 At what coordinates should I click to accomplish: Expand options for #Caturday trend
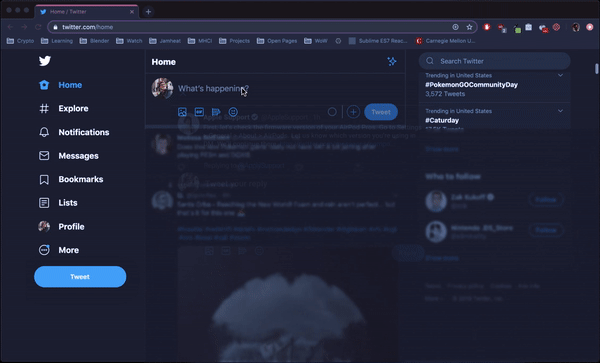pyautogui.click(x=560, y=111)
